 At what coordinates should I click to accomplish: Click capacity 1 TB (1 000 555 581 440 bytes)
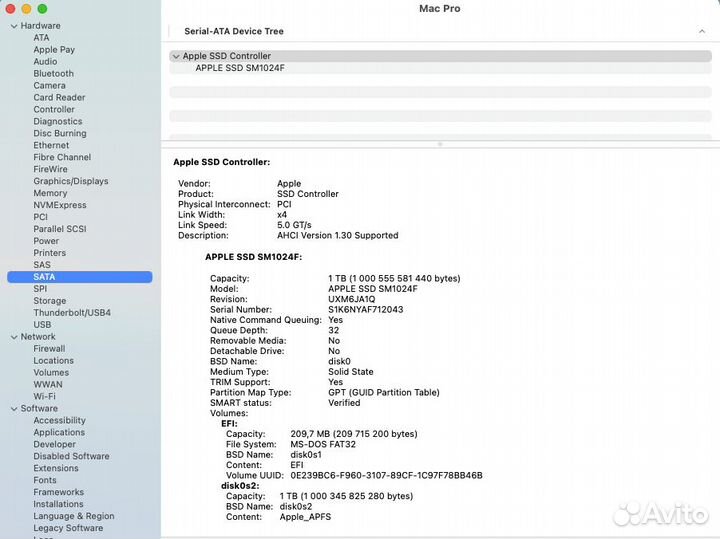(x=394, y=278)
